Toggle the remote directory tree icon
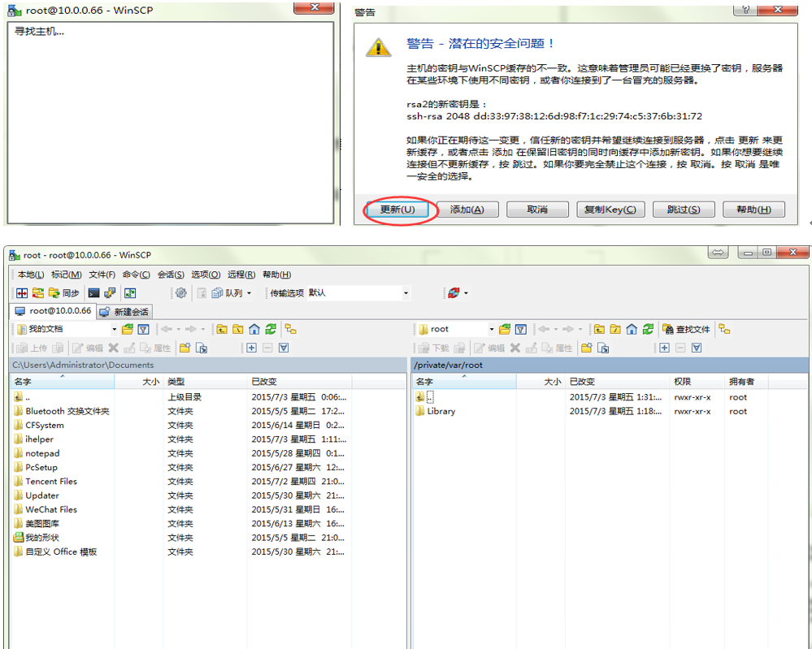Viewport: 812px width, 649px height. 724,329
